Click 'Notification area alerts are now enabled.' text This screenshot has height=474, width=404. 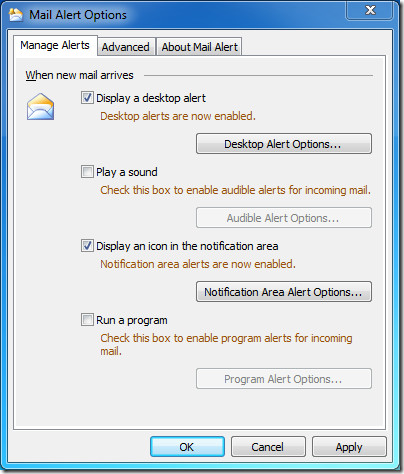tap(198, 264)
